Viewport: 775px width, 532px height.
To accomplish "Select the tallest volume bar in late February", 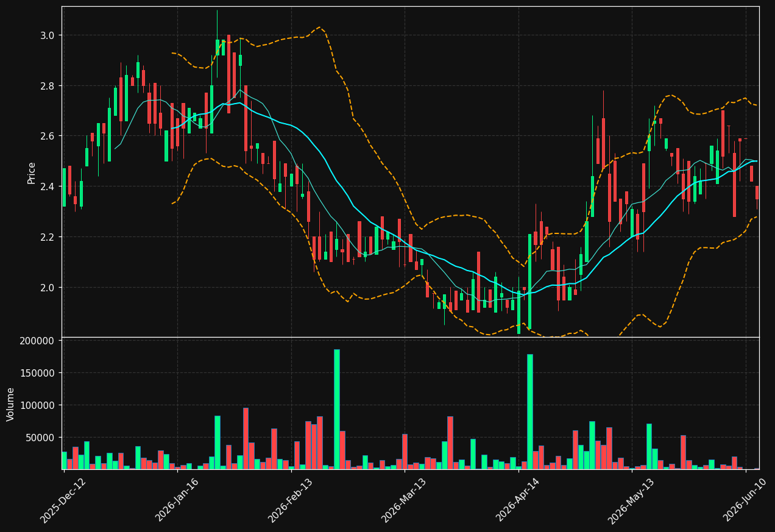I will coord(336,410).
